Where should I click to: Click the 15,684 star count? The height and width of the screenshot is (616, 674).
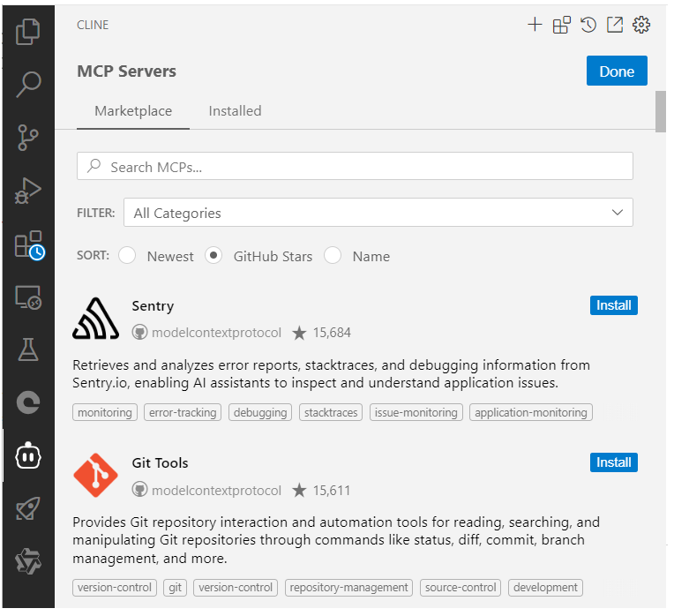[x=332, y=333]
